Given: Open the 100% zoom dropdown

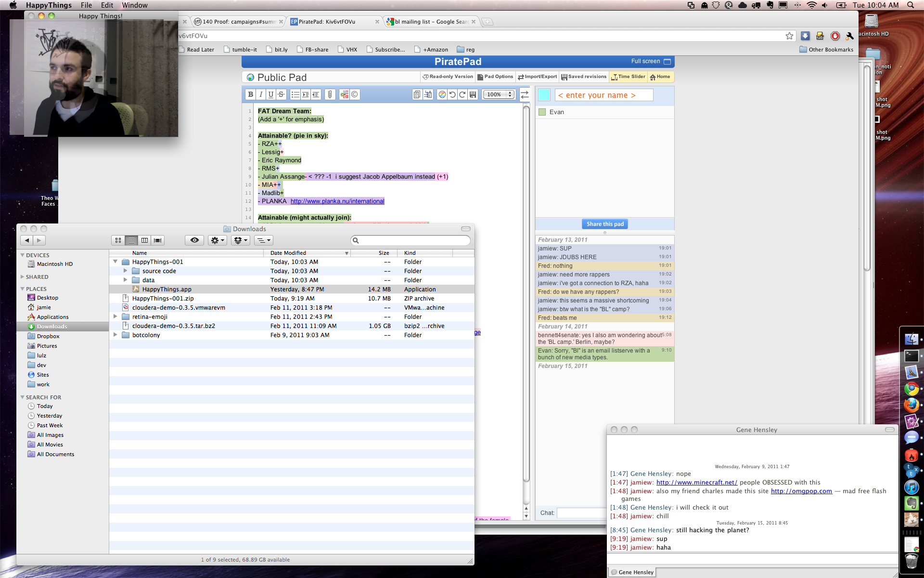Looking at the screenshot, I should [x=499, y=94].
